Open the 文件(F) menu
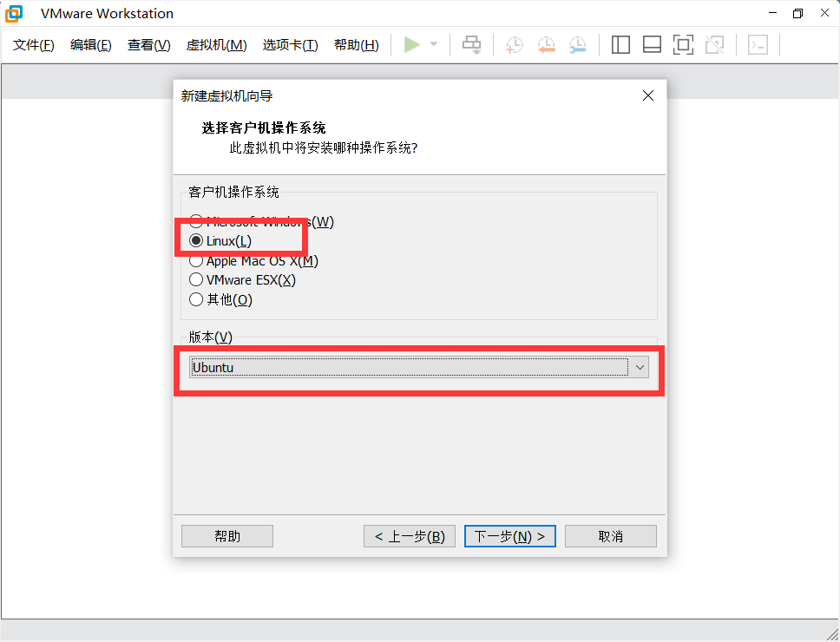 coord(34,45)
